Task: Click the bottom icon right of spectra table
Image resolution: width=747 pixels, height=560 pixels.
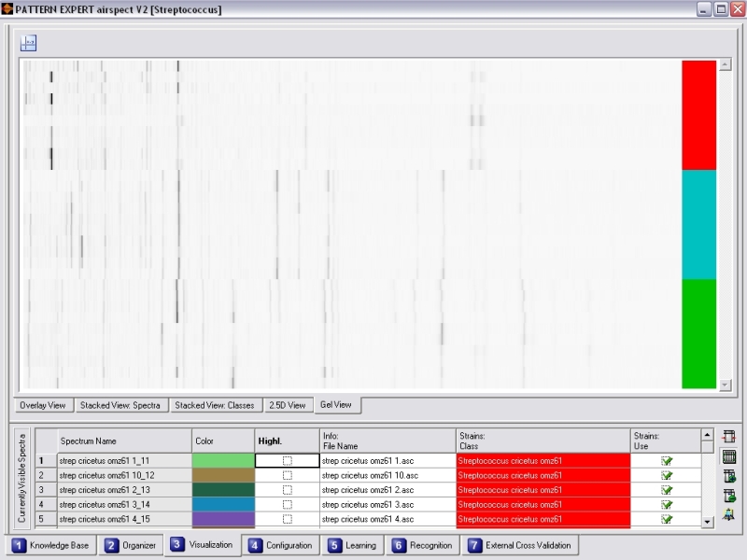Action: 729,514
